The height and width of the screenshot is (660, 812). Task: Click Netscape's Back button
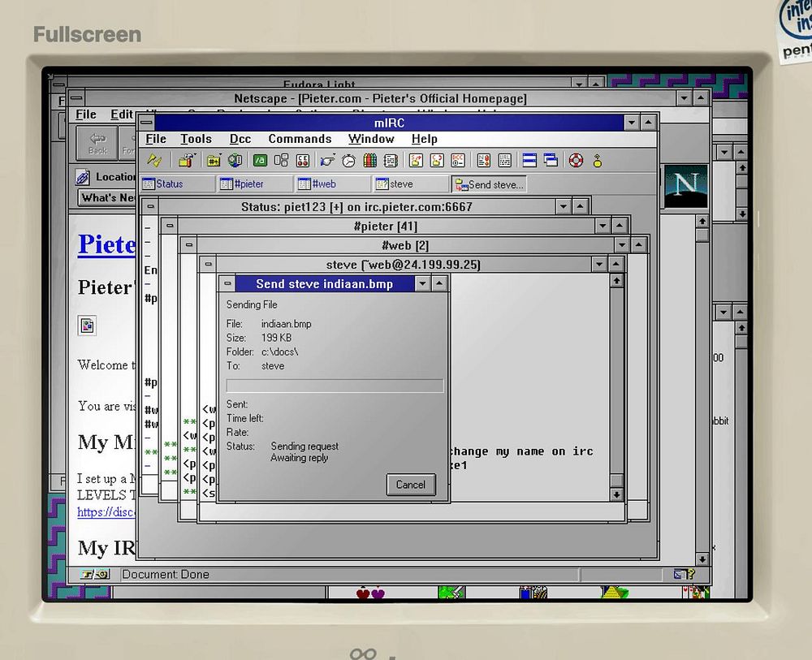[97, 144]
